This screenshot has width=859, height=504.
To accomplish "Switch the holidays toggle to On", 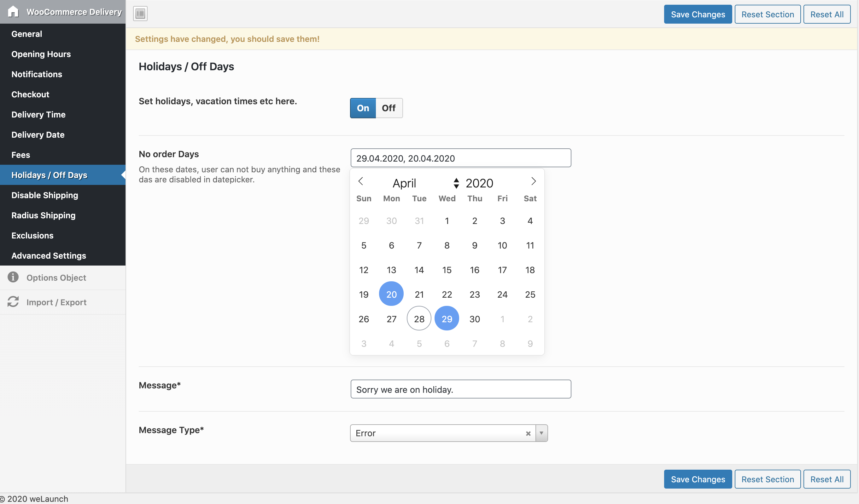I will (363, 108).
